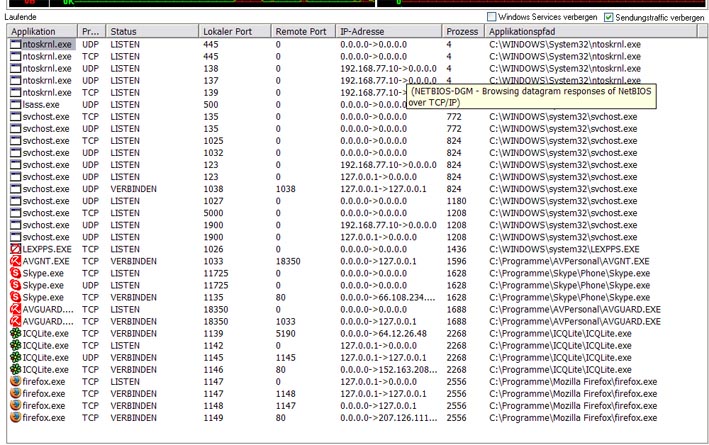Click the Pr... protocol column header
The width and height of the screenshot is (709, 445).
91,32
